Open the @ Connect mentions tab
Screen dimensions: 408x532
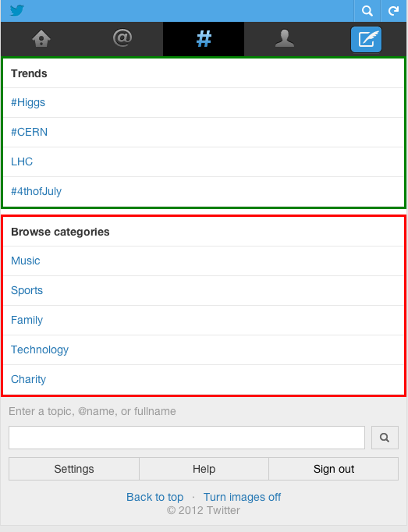coord(122,37)
